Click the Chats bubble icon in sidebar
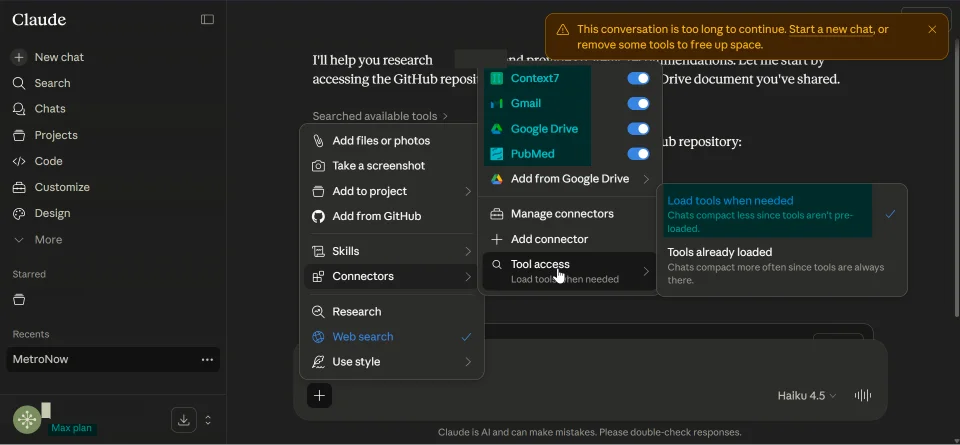960x445 pixels. tap(19, 109)
